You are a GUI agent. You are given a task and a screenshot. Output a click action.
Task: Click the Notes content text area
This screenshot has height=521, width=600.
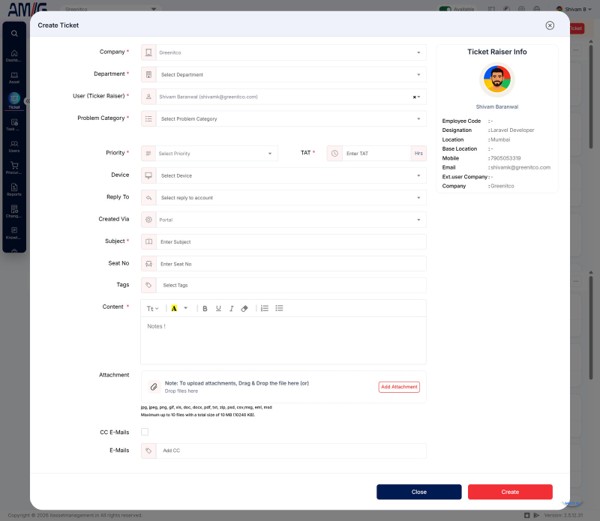point(283,340)
